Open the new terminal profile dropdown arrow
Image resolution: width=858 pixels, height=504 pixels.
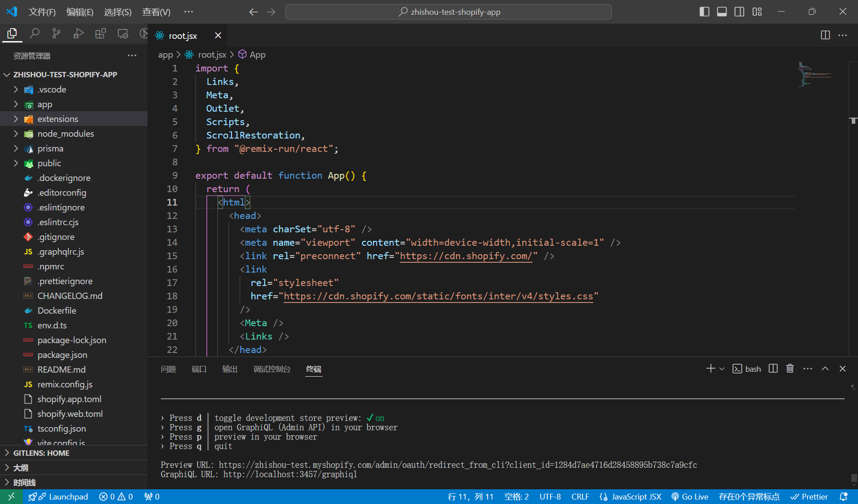click(722, 369)
